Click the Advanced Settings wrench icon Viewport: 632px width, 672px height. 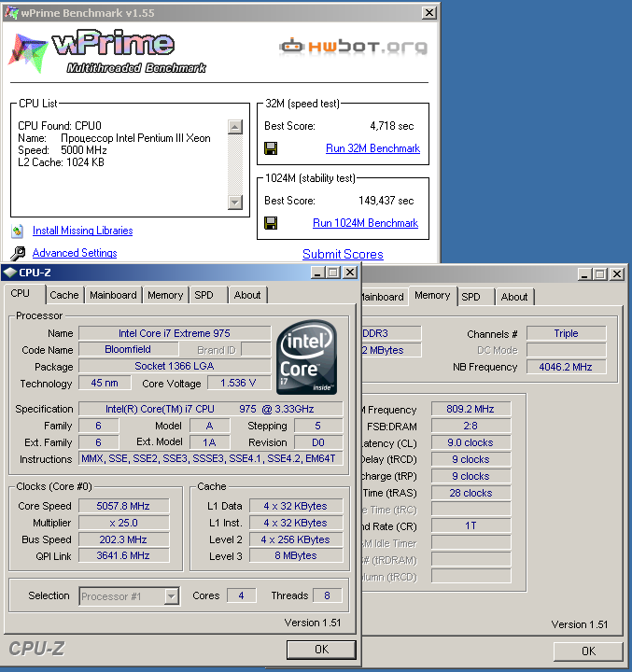18,253
